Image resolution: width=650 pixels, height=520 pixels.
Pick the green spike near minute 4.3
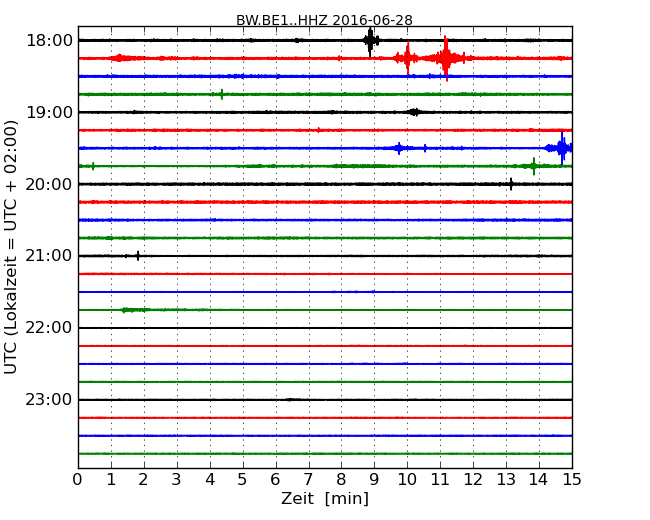point(222,94)
